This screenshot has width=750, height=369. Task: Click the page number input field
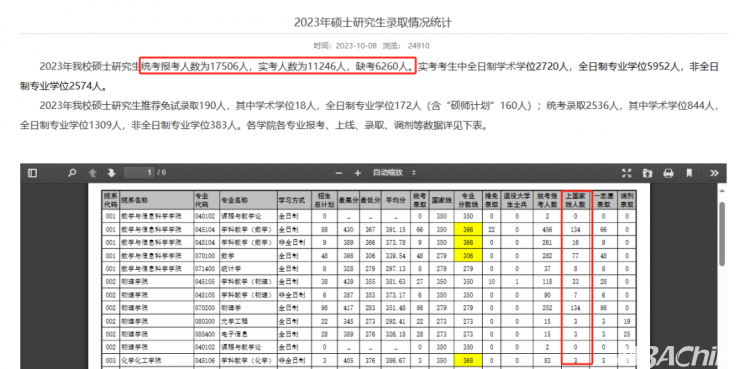139,173
